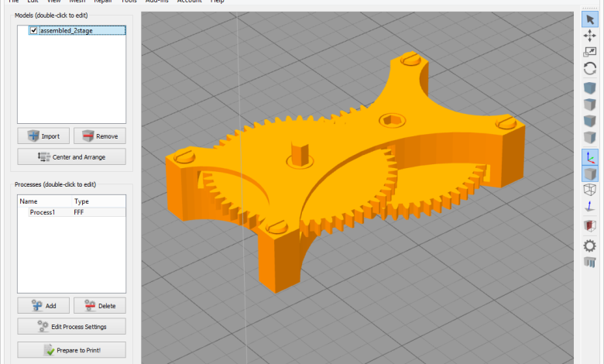Choose the scale model tool

589,52
